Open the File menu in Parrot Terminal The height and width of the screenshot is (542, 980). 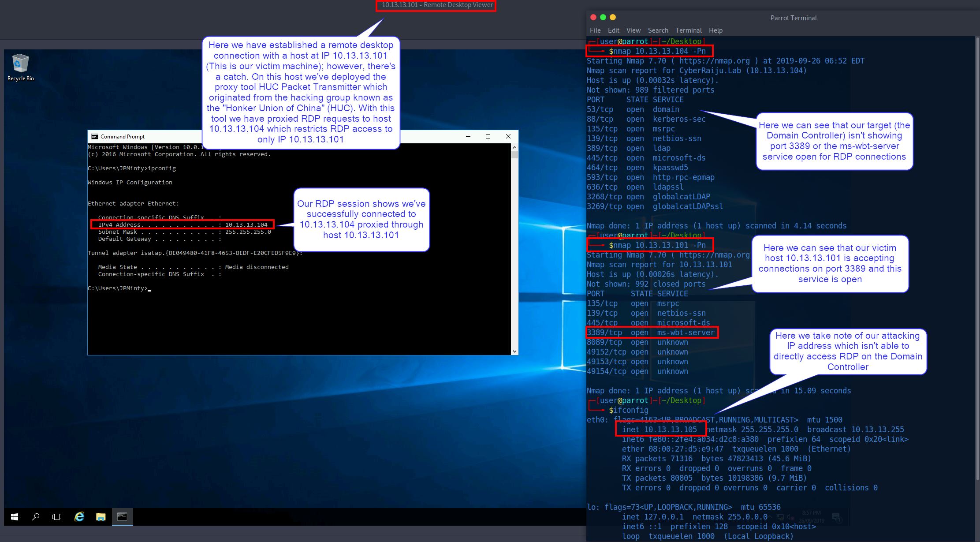point(595,30)
